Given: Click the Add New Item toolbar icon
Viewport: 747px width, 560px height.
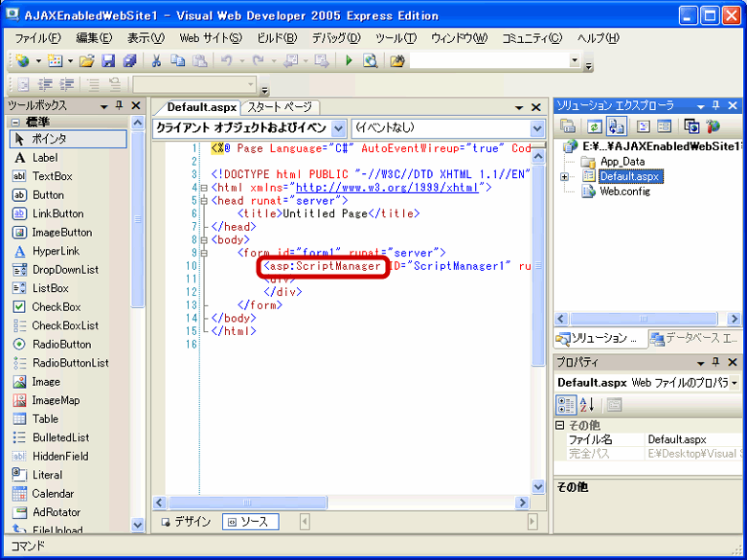Looking at the screenshot, I should pyautogui.click(x=56, y=61).
